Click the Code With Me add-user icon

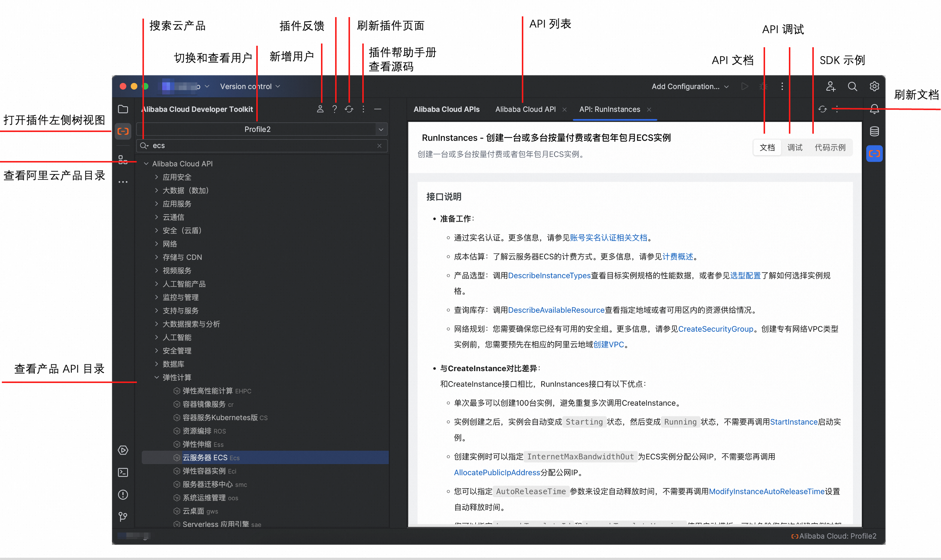coord(831,86)
